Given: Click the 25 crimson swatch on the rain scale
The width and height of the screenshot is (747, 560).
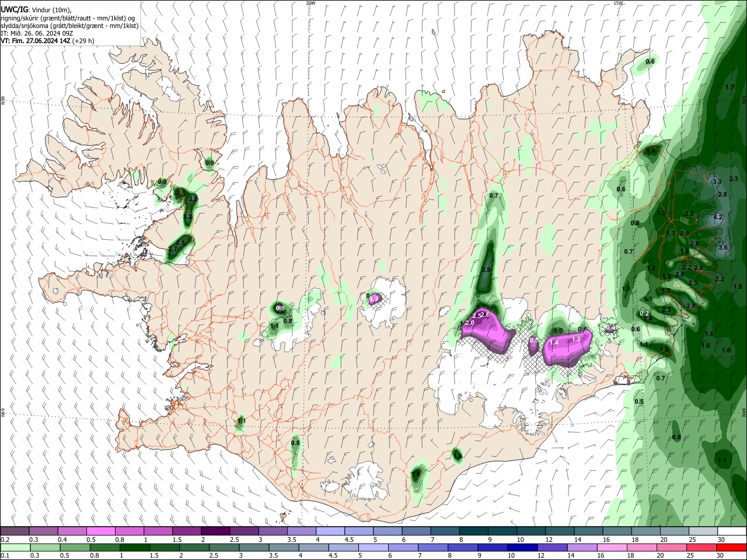Looking at the screenshot, I should (x=703, y=548).
